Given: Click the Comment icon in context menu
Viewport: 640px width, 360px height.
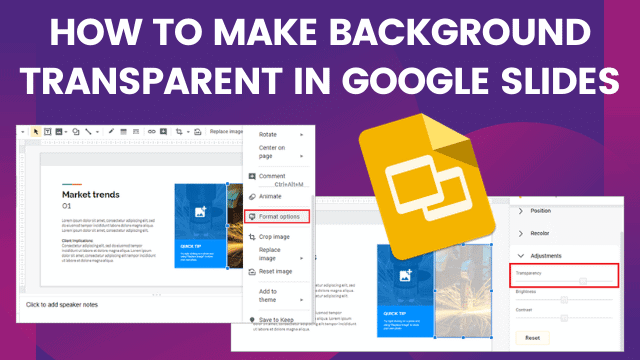Looking at the screenshot, I should click(x=252, y=176).
